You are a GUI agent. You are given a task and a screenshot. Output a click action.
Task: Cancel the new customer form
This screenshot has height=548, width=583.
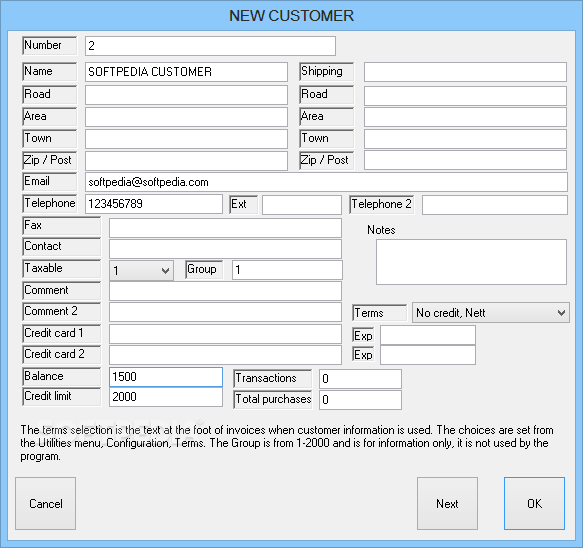[x=45, y=503]
